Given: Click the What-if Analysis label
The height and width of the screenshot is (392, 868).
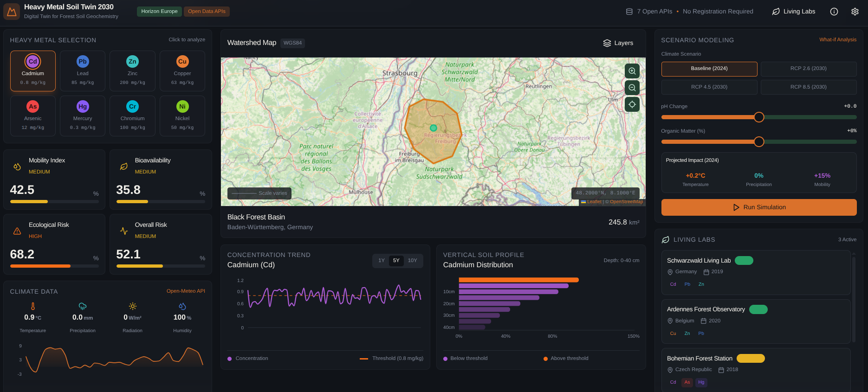Looking at the screenshot, I should [x=838, y=40].
